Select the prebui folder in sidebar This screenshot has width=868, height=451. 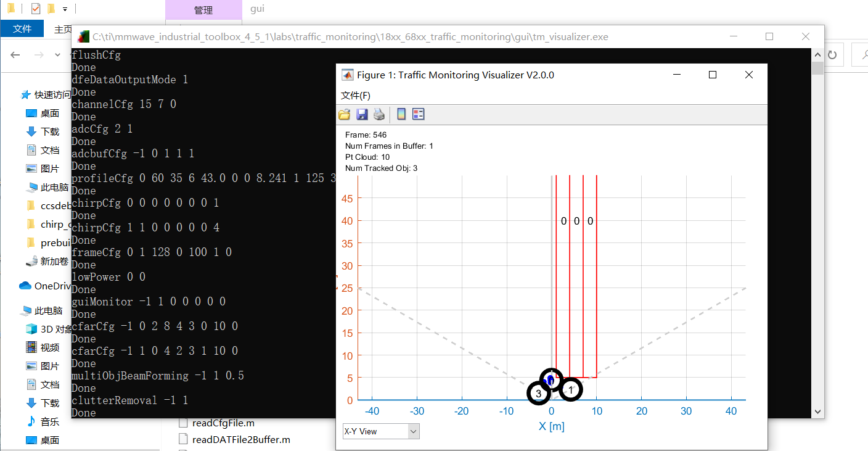(47, 242)
